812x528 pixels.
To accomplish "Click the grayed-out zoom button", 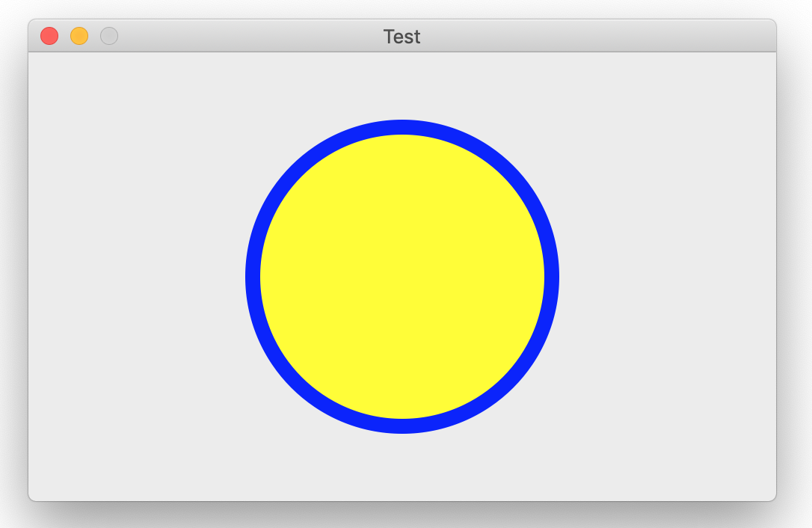I will [109, 36].
